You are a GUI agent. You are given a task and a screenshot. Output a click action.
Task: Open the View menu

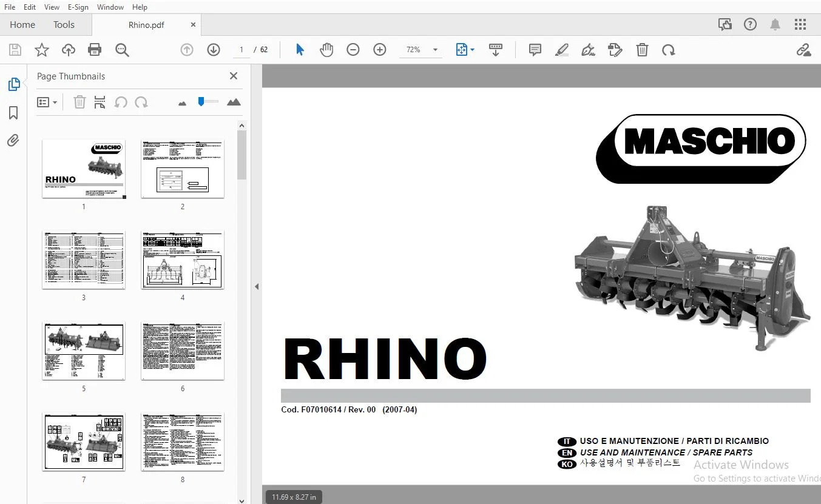[52, 7]
